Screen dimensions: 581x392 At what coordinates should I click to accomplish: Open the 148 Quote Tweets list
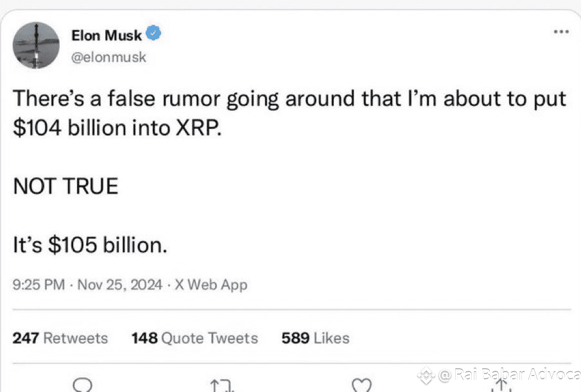[195, 338]
